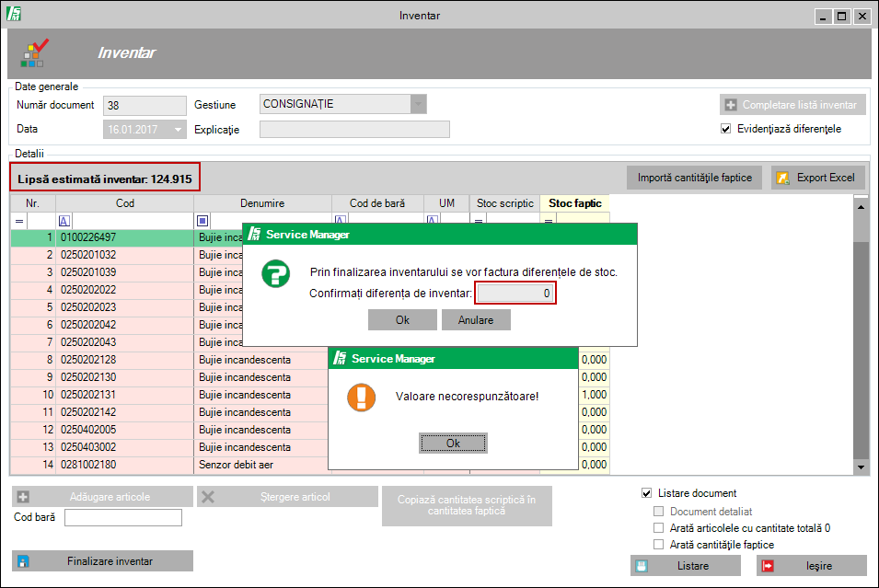Viewport: 879px width, 588px height.
Task: Sort the table by the Nr. column header
Action: tap(32, 203)
